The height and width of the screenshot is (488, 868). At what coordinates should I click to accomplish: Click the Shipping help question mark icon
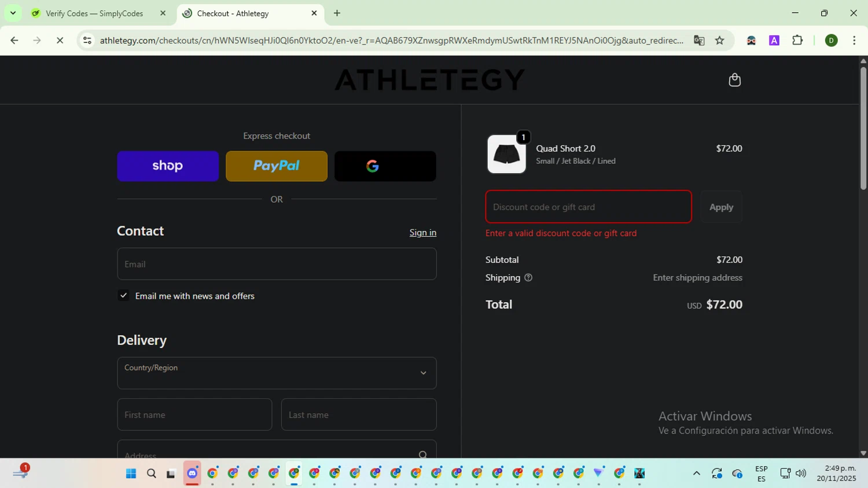[x=528, y=278]
